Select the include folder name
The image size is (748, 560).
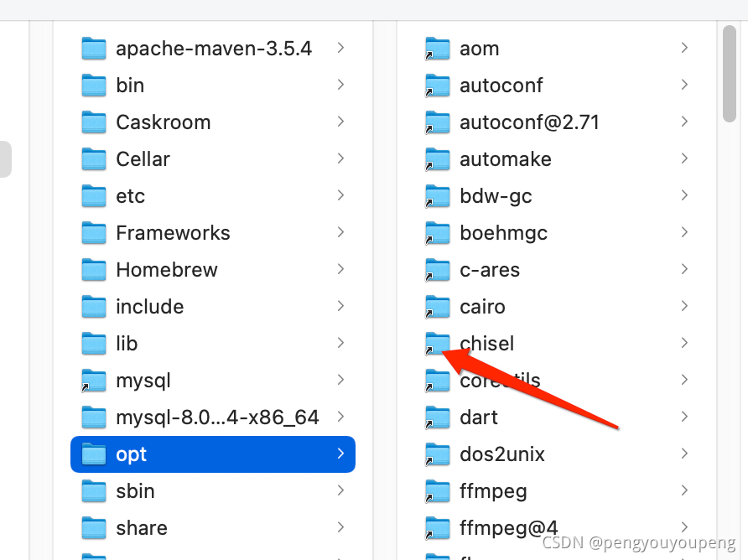coord(150,307)
